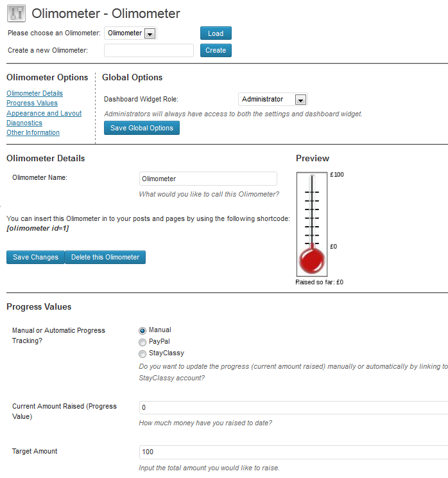Click the red thermometer bulb in the preview

[312, 261]
